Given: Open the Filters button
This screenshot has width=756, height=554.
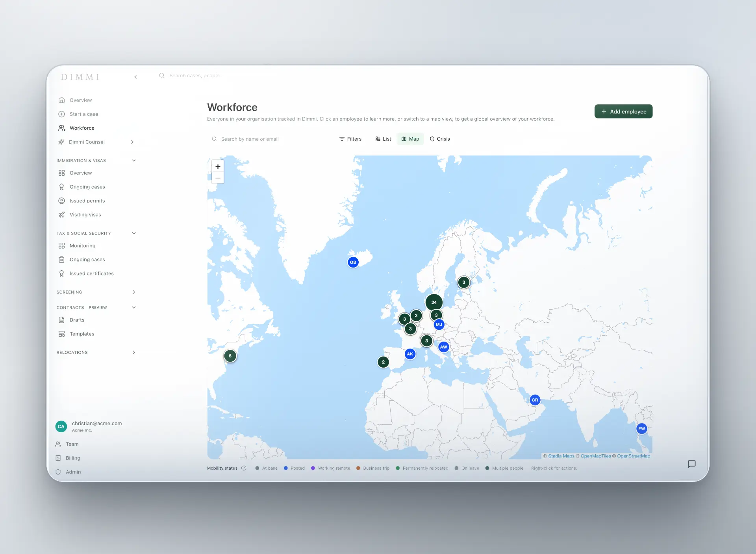Looking at the screenshot, I should tap(350, 139).
